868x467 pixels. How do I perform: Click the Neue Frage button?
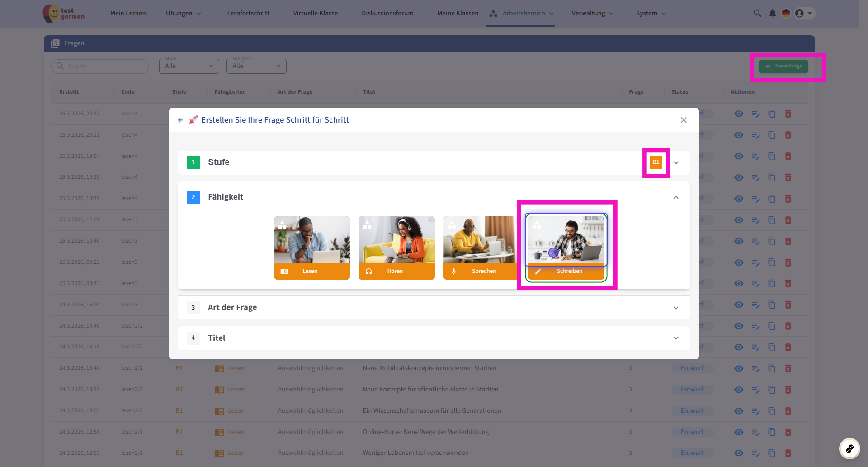click(783, 66)
